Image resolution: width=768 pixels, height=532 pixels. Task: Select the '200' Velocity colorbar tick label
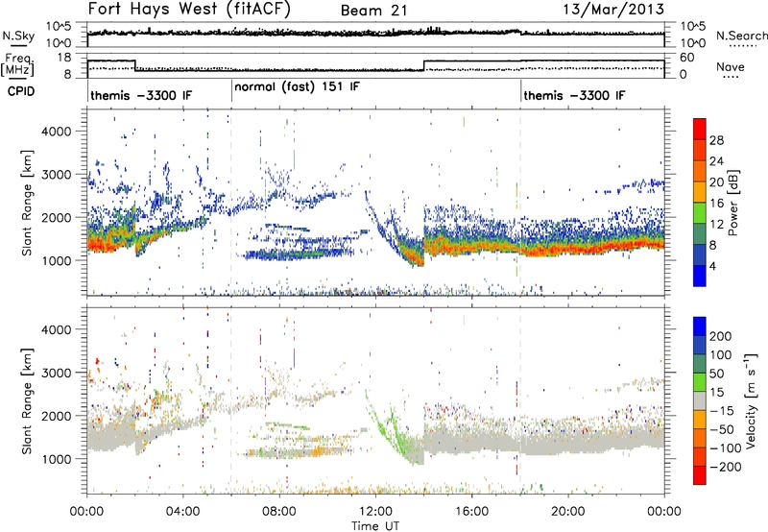click(721, 336)
